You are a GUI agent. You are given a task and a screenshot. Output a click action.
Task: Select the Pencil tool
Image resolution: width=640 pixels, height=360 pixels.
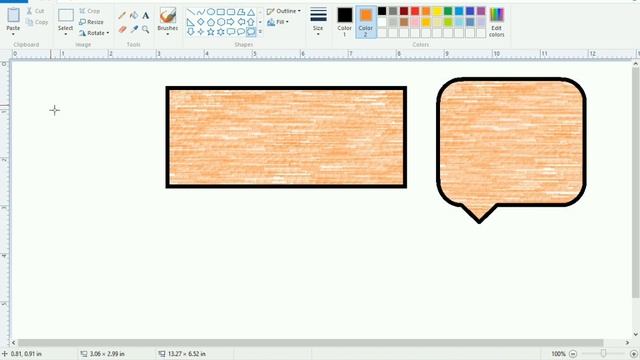[x=122, y=16]
